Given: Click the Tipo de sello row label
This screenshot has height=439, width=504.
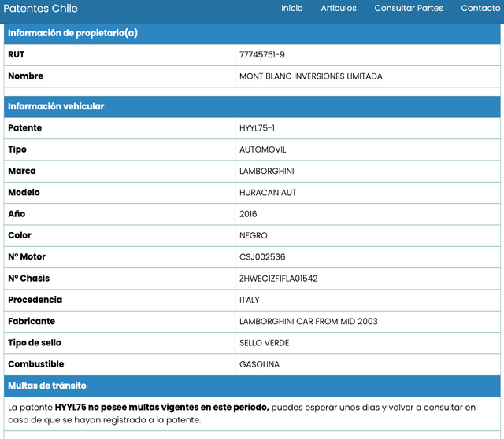Looking at the screenshot, I should (x=35, y=343).
